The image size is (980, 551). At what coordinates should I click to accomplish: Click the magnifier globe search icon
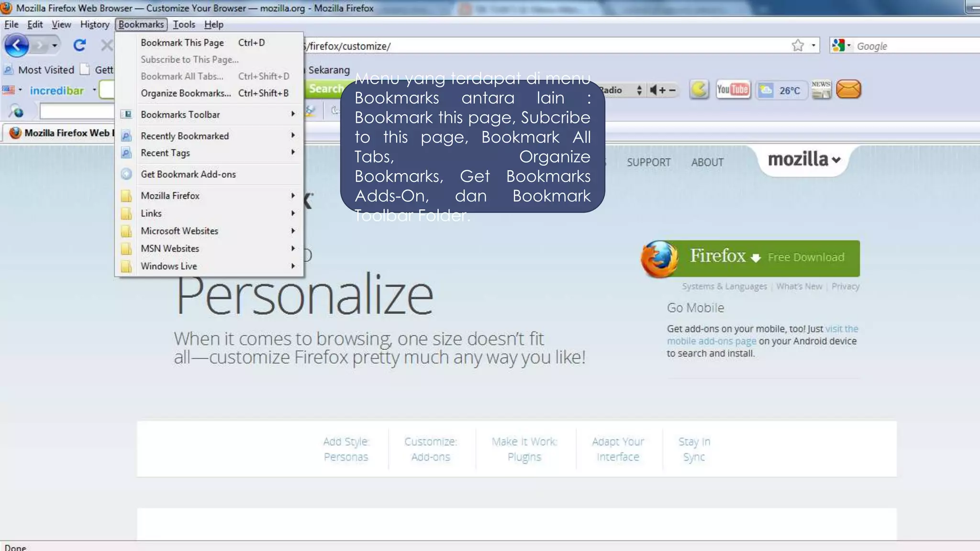pyautogui.click(x=16, y=111)
